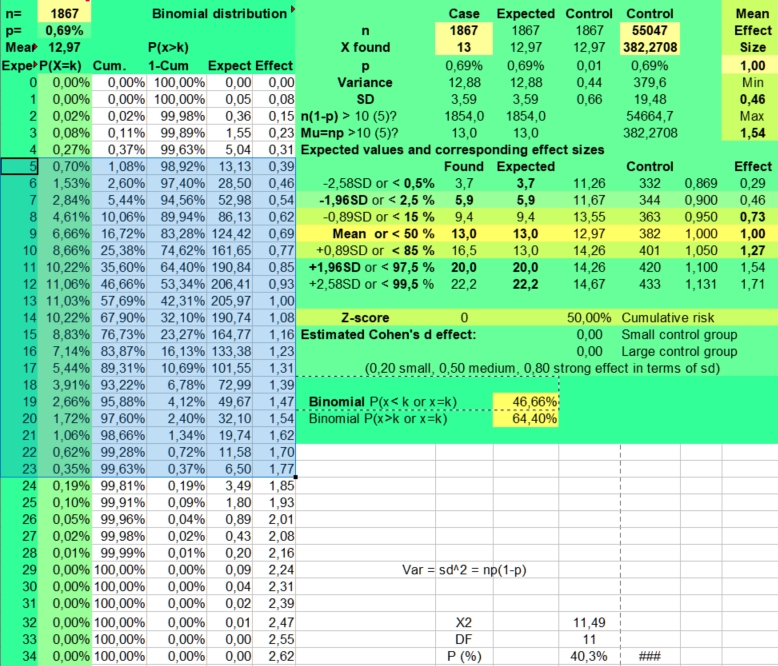Select the '-2,58SD or < 0,5%' label

[379, 184]
